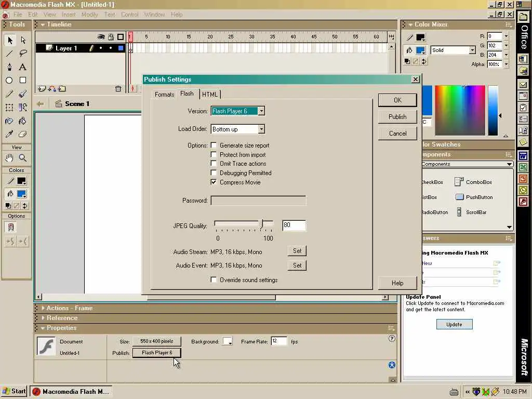
Task: Enable Protect from import checkbox
Action: pos(214,154)
